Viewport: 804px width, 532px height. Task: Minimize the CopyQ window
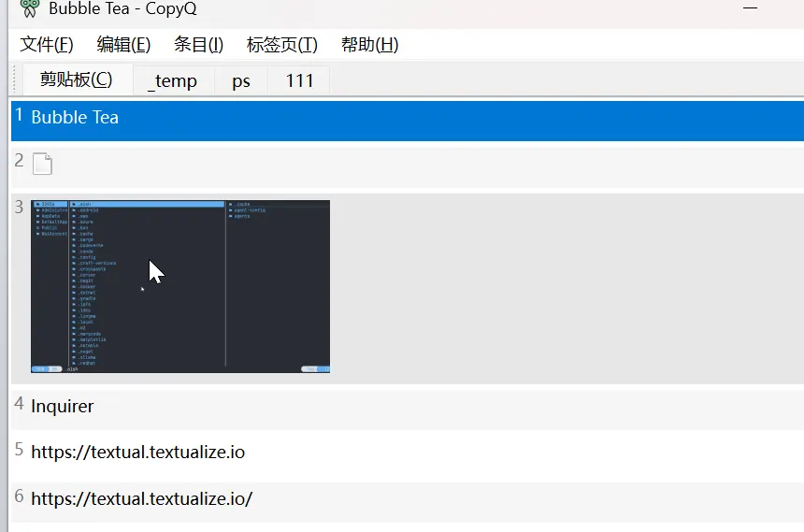[x=749, y=7]
